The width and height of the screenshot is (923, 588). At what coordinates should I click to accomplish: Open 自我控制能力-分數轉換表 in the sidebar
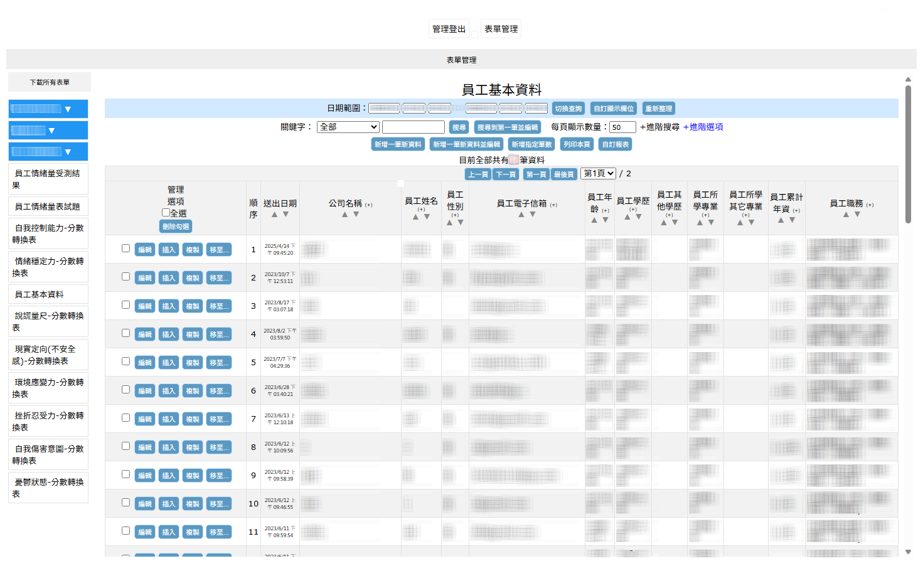[48, 233]
